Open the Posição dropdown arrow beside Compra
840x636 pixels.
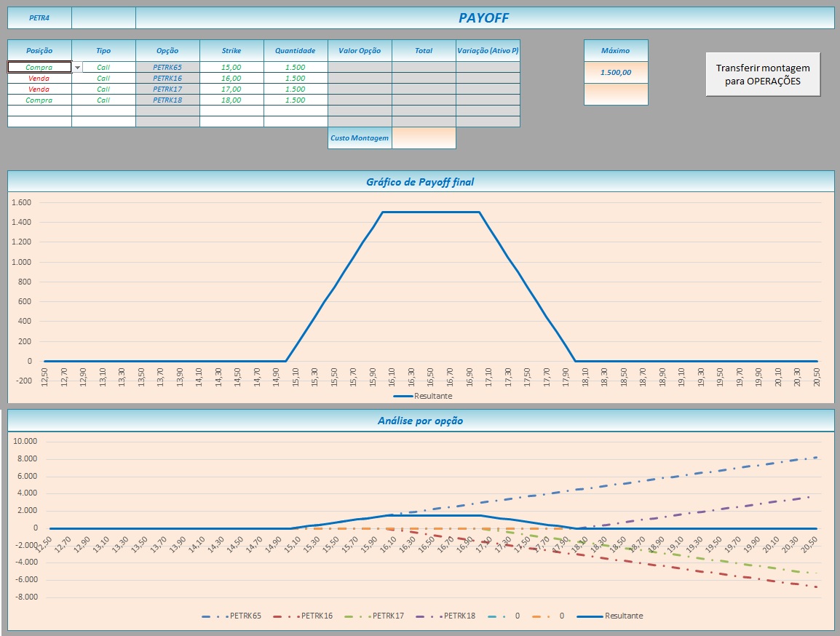tap(77, 68)
